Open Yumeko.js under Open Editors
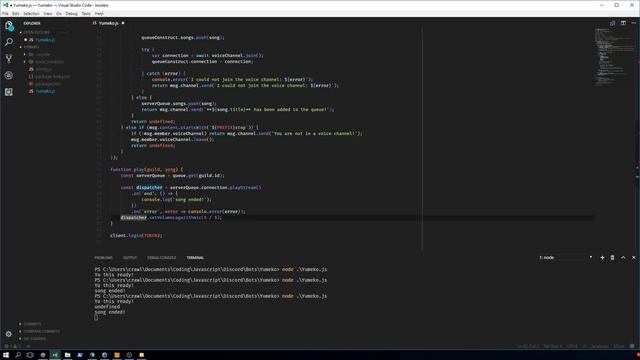Screen dimensions: 640x360 [x=45, y=40]
